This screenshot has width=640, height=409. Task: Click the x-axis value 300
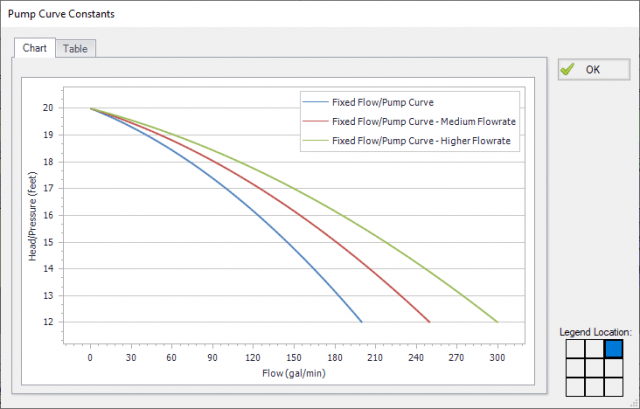[497, 358]
